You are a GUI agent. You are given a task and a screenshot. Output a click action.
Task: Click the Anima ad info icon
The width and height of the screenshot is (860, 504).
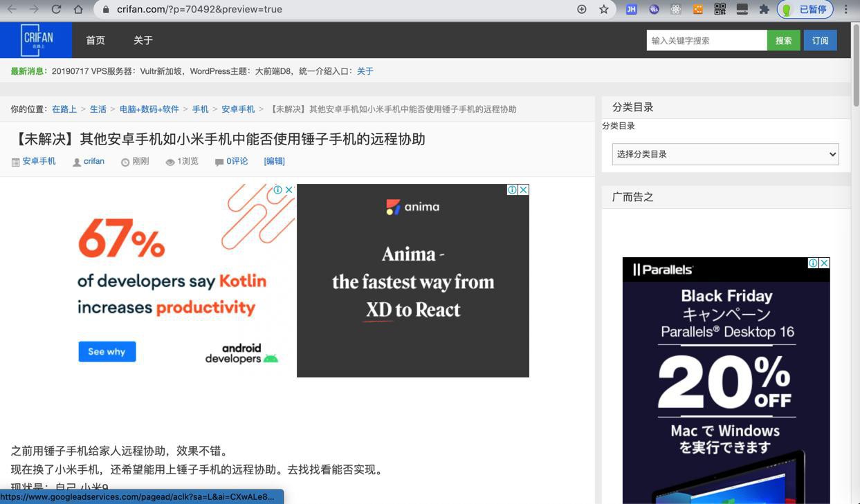click(512, 189)
